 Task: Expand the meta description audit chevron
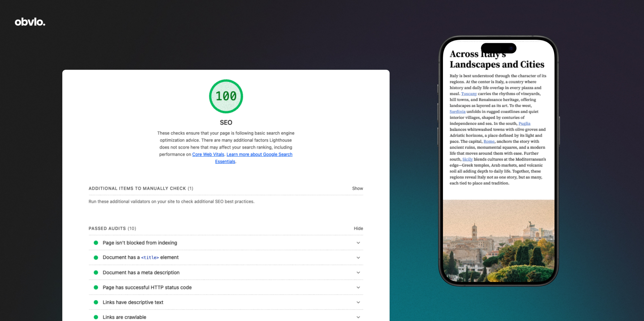point(358,272)
